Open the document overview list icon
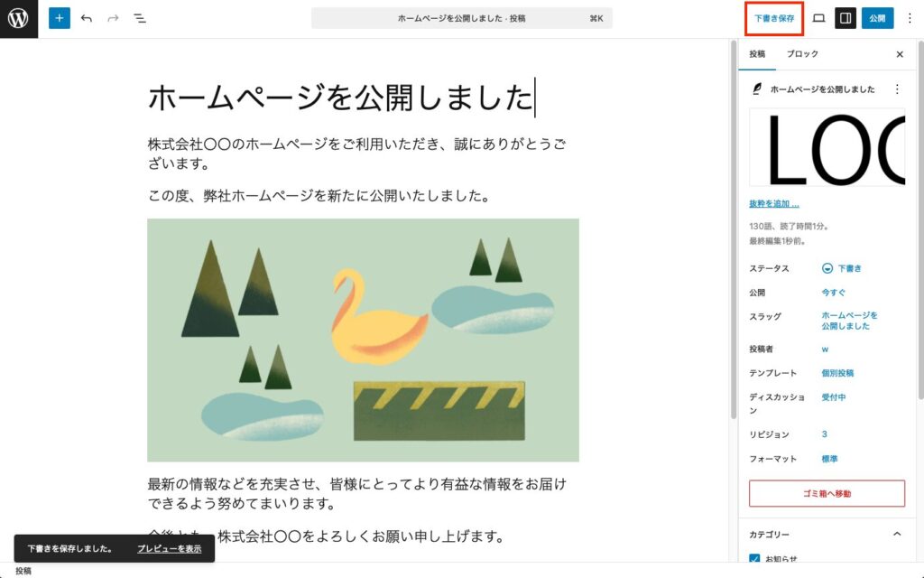The height and width of the screenshot is (578, 924). click(140, 17)
